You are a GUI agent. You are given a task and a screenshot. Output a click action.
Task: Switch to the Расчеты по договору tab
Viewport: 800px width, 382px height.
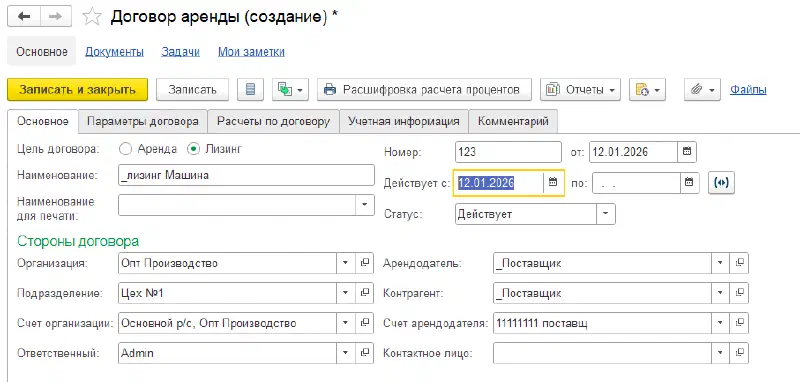coord(273,121)
